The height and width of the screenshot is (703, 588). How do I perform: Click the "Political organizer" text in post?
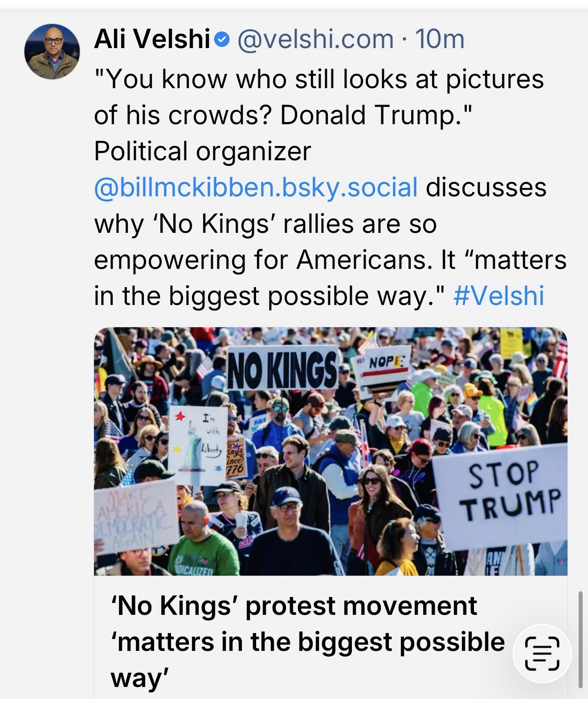(202, 151)
